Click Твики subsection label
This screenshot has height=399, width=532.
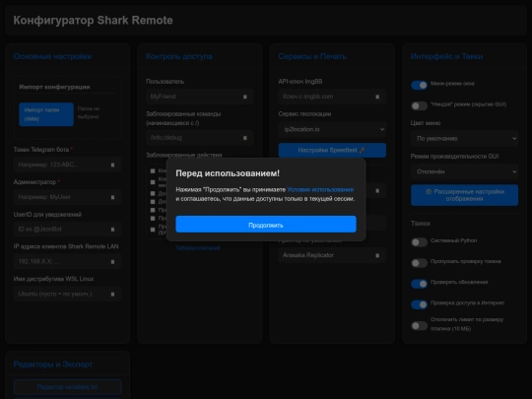pyautogui.click(x=421, y=224)
